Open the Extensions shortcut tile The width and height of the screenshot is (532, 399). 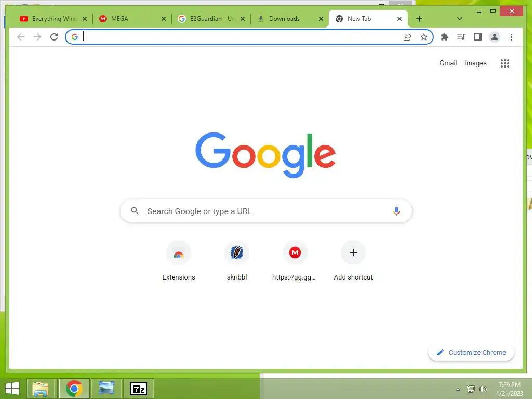(179, 261)
